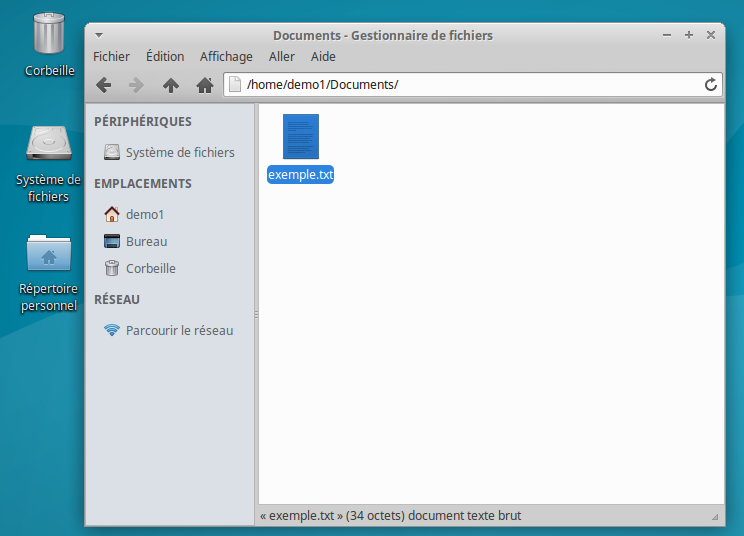Click Parcourir le réseau network entry
The height and width of the screenshot is (536, 744).
[x=178, y=331]
